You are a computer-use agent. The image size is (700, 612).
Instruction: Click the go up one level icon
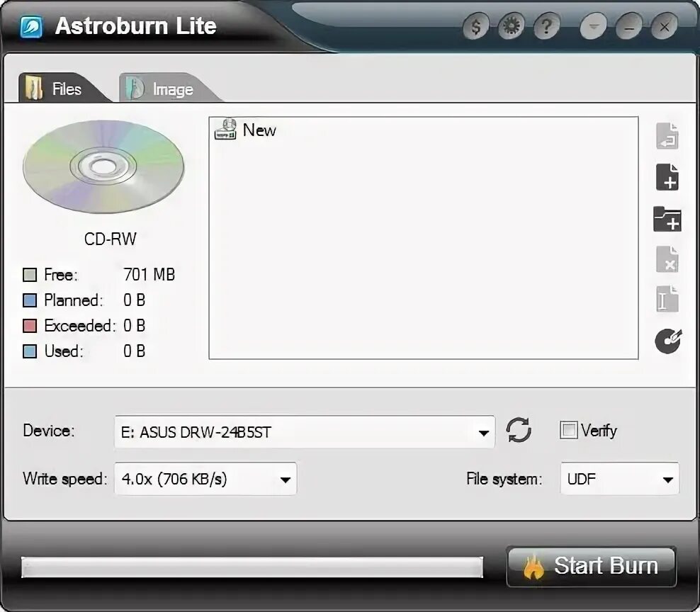(667, 136)
